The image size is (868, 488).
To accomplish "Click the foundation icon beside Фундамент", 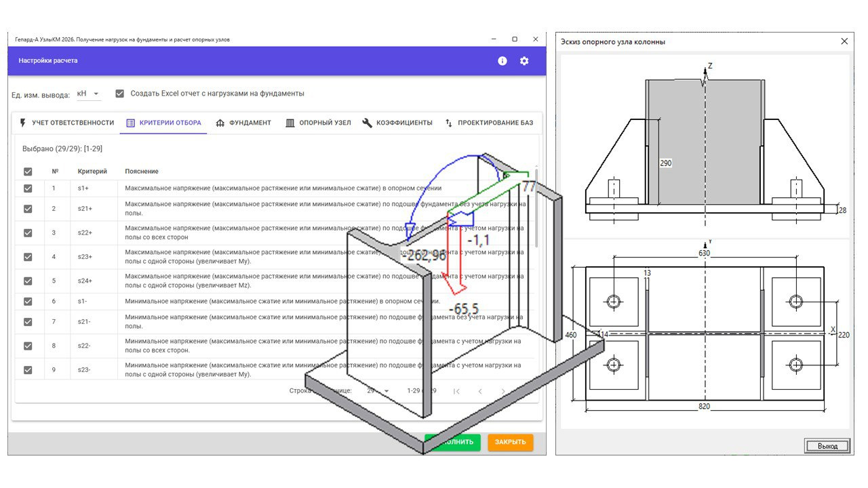I will [x=220, y=123].
